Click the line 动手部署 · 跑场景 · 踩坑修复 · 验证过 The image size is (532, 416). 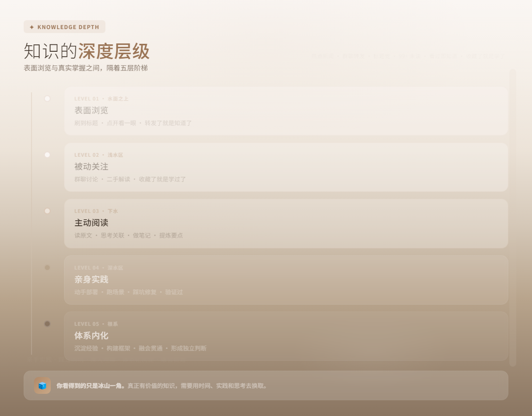[129, 292]
